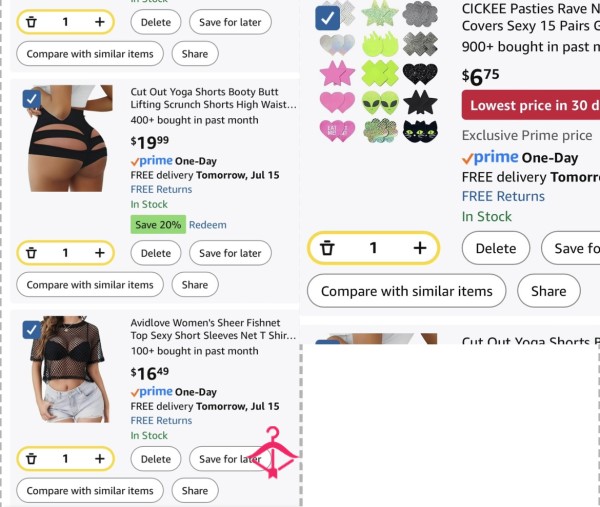This screenshot has height=507, width=600.
Task: Uncheck the CICKEE Pasties checkbox
Action: point(328,18)
